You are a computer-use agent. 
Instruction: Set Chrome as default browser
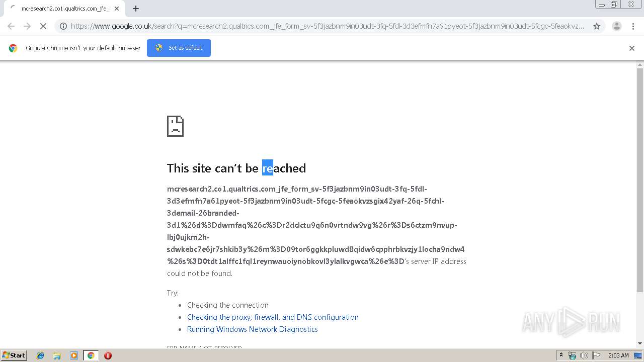[179, 48]
